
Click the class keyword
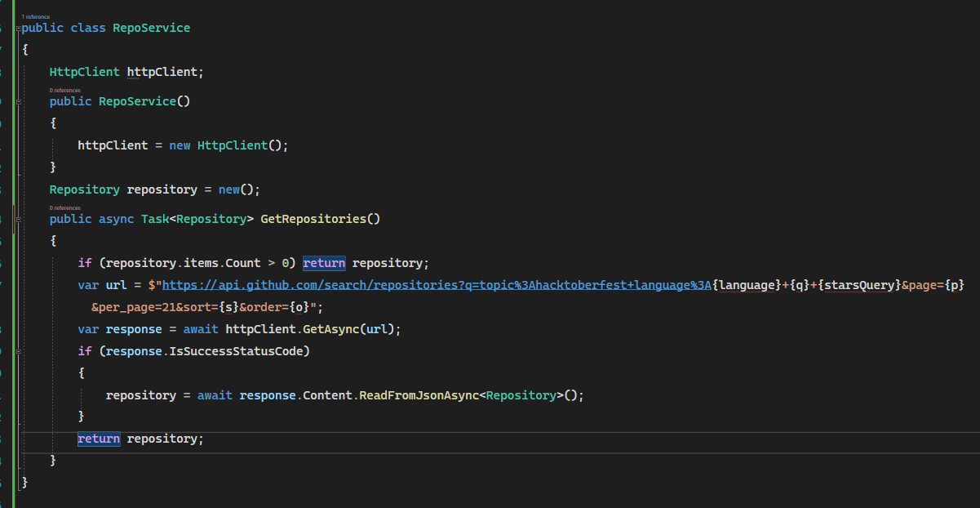pos(88,28)
